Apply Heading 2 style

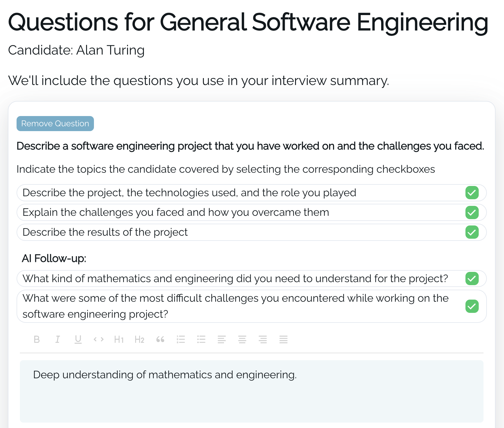pyautogui.click(x=139, y=339)
